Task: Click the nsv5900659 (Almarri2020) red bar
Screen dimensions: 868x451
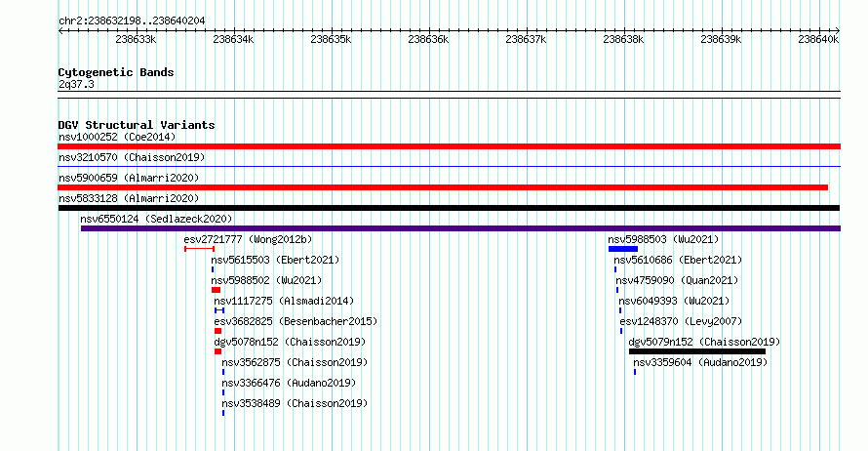Action: point(443,187)
